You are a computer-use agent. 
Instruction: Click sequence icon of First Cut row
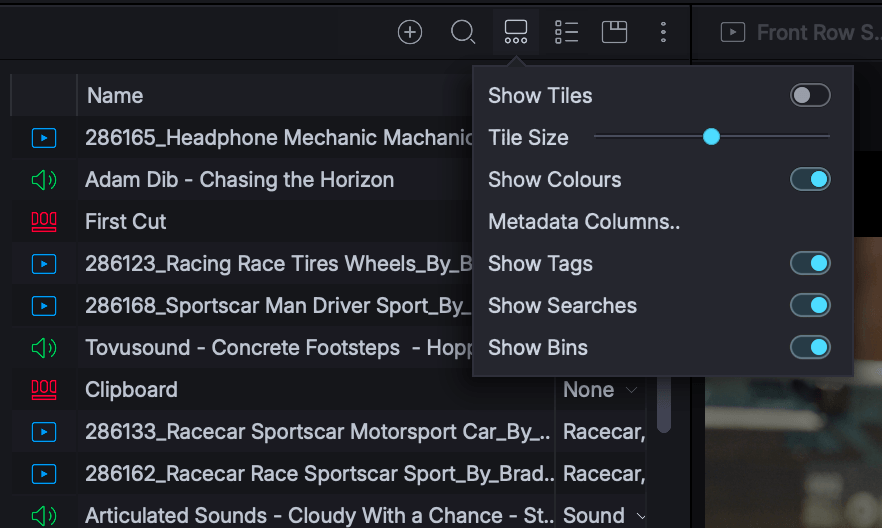tap(44, 222)
